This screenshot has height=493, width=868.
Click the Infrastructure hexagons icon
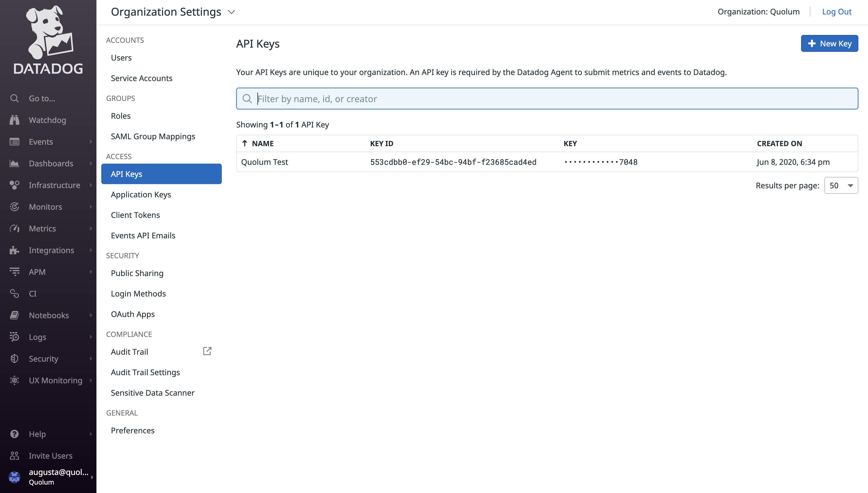(x=14, y=185)
